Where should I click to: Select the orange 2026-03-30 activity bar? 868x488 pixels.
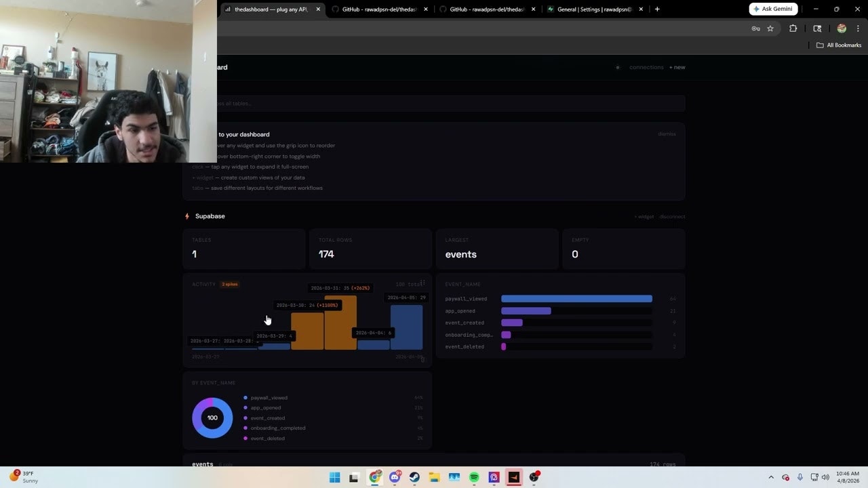click(307, 331)
